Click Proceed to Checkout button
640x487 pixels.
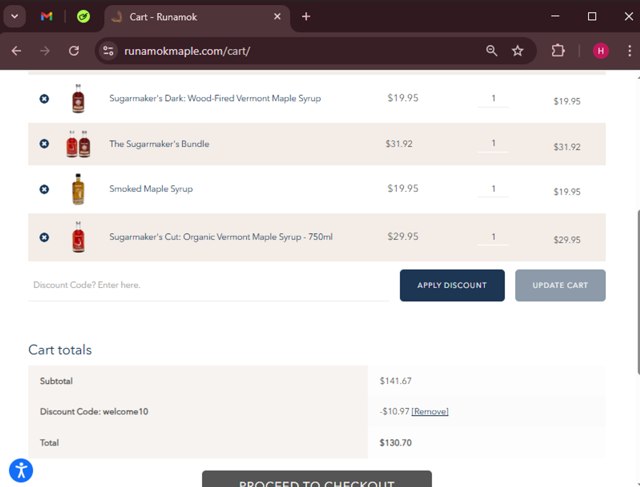[x=317, y=480]
